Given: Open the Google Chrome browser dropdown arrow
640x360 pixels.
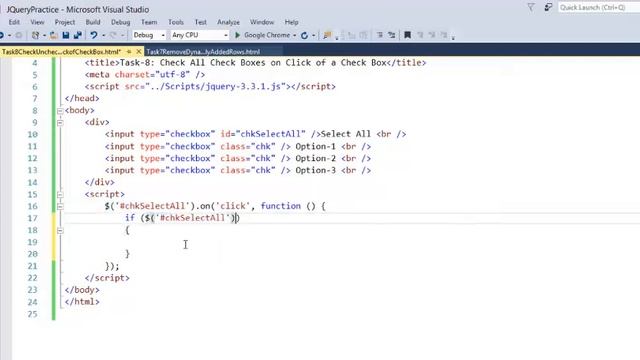Looking at the screenshot, I should (x=294, y=36).
